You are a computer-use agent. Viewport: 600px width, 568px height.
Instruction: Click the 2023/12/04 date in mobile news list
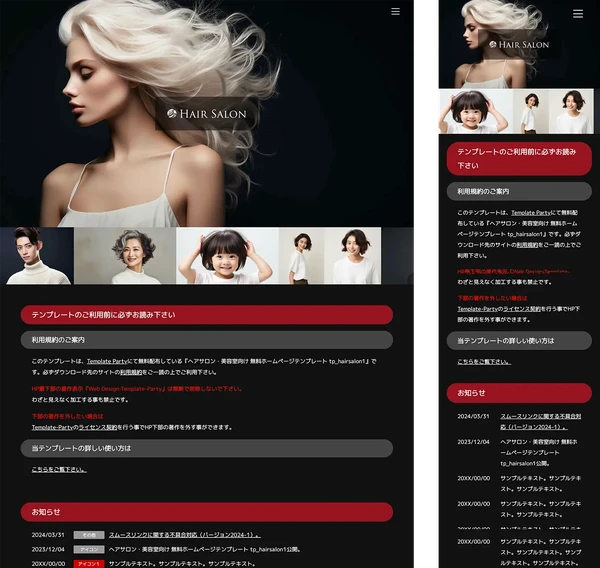473,442
